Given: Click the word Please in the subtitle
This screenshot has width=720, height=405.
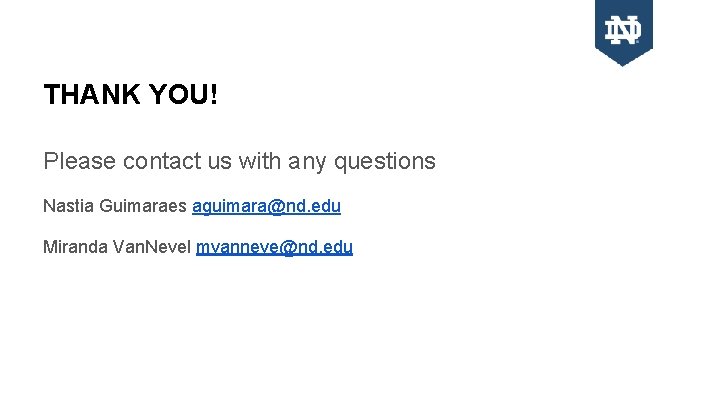Looking at the screenshot, I should tap(79, 160).
